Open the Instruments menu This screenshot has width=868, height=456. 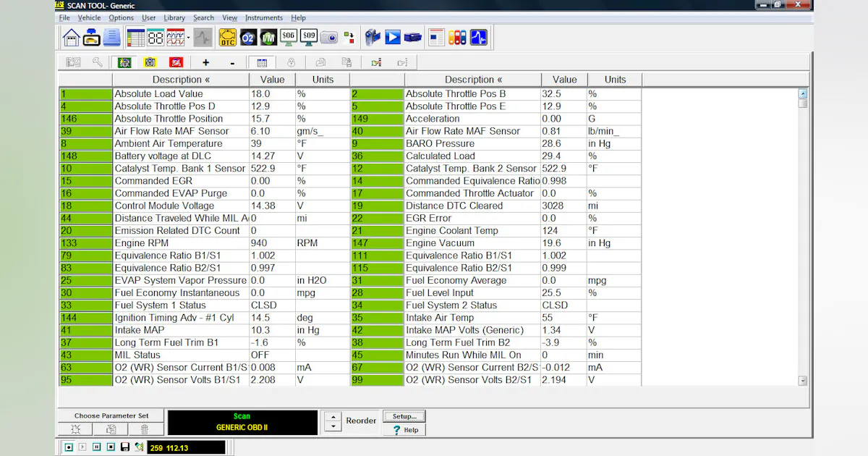(264, 17)
